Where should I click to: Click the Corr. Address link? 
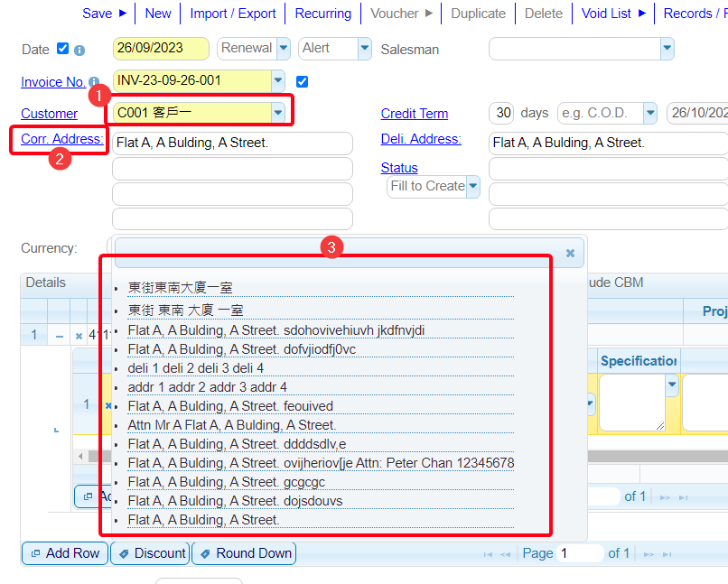click(61, 138)
